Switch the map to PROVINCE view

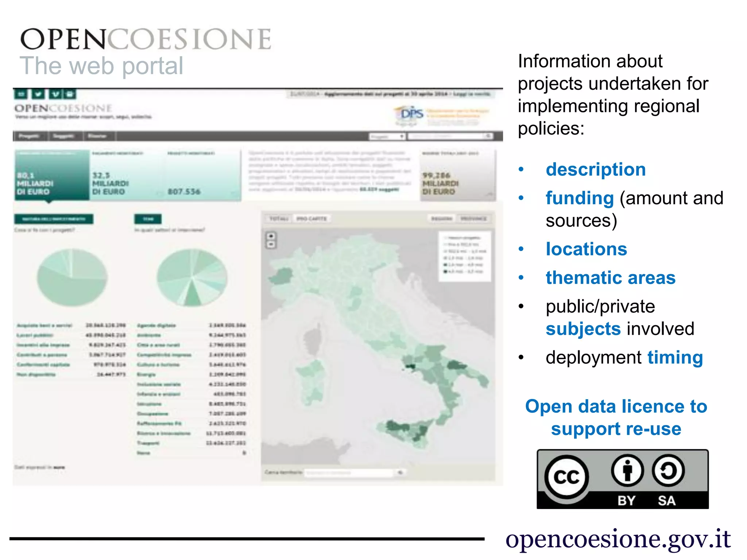coord(474,219)
